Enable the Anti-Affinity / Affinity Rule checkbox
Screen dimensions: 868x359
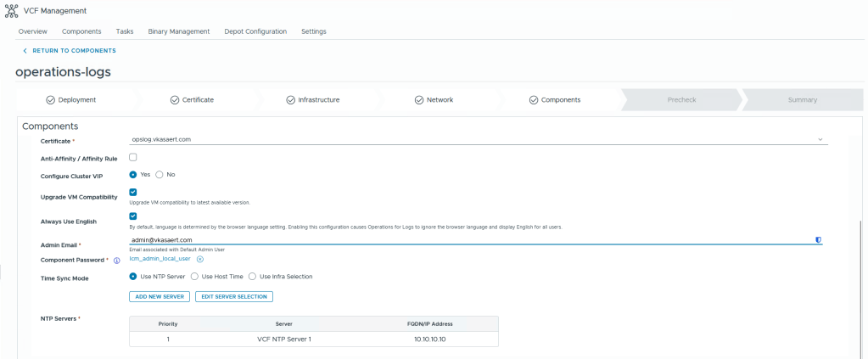133,157
